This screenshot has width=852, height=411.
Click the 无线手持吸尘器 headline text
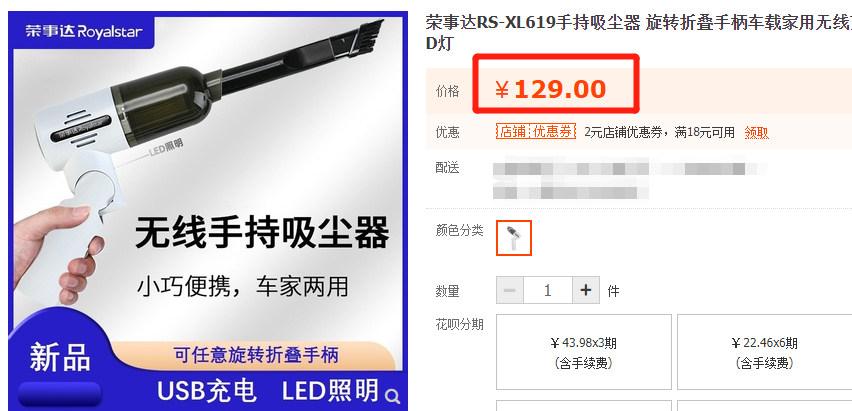point(262,233)
